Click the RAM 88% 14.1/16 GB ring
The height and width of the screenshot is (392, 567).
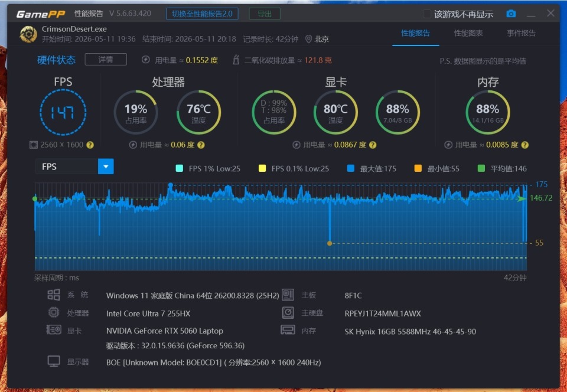(x=488, y=112)
